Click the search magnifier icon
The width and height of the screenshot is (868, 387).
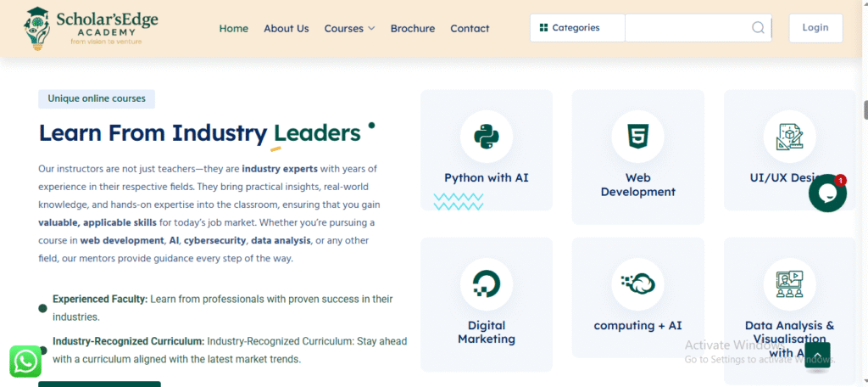point(758,28)
